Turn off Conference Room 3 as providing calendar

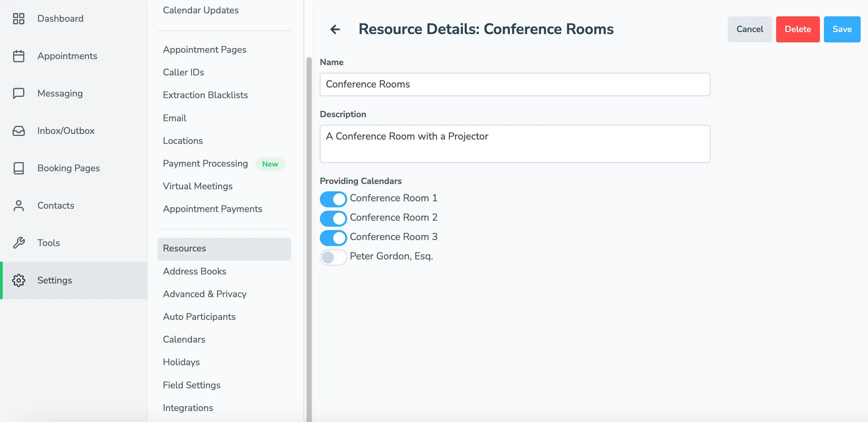coord(333,238)
